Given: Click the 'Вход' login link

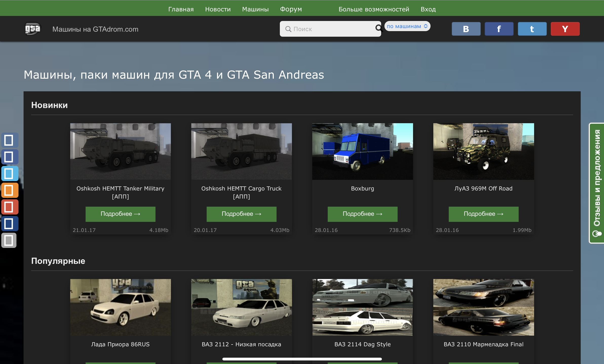Looking at the screenshot, I should [x=428, y=9].
